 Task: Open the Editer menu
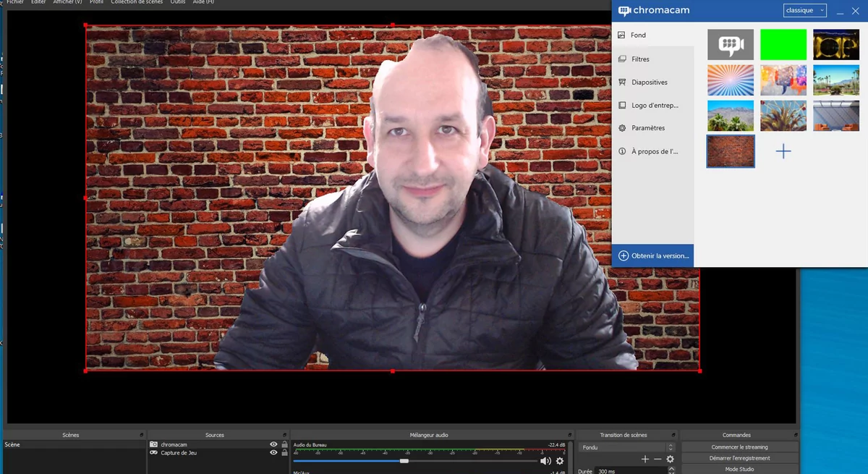[x=38, y=2]
